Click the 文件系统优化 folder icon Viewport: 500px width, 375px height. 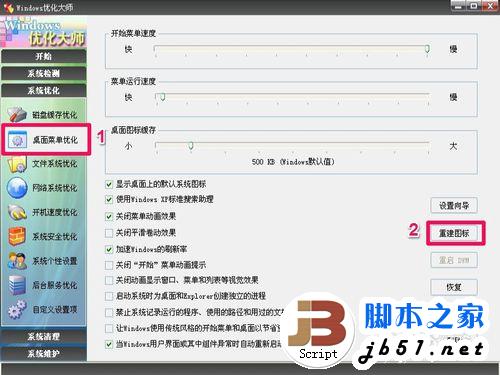[x=17, y=164]
